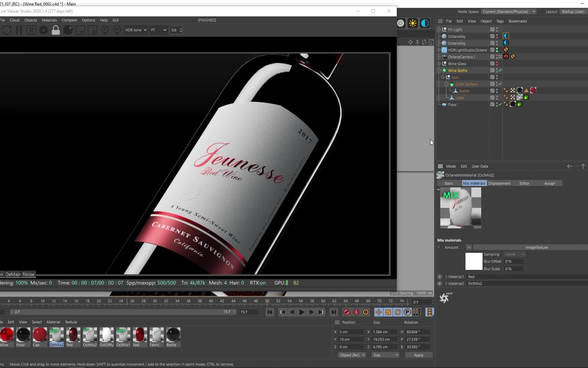This screenshot has width=588, height=368.
Task: Expand the Wine Glass object
Action: pos(439,64)
